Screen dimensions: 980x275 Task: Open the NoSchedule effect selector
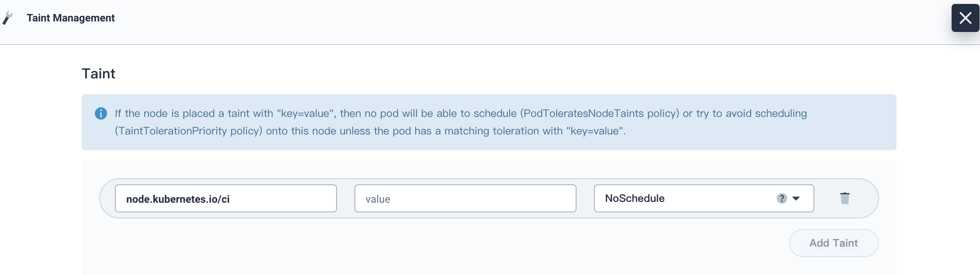[704, 198]
